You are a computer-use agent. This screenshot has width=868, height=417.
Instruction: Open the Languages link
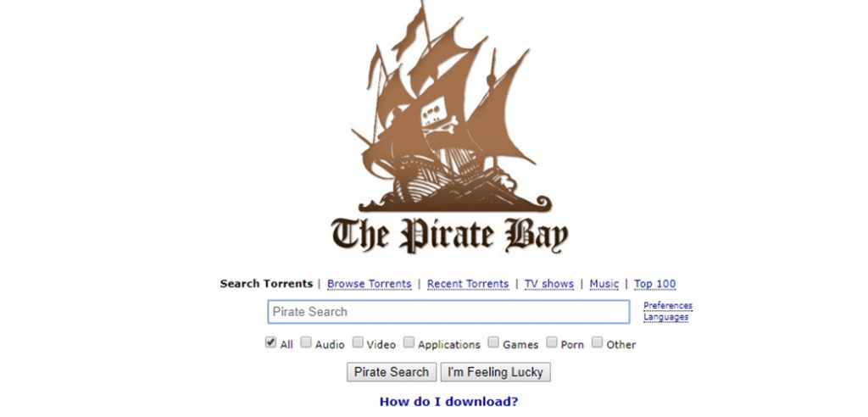(666, 317)
